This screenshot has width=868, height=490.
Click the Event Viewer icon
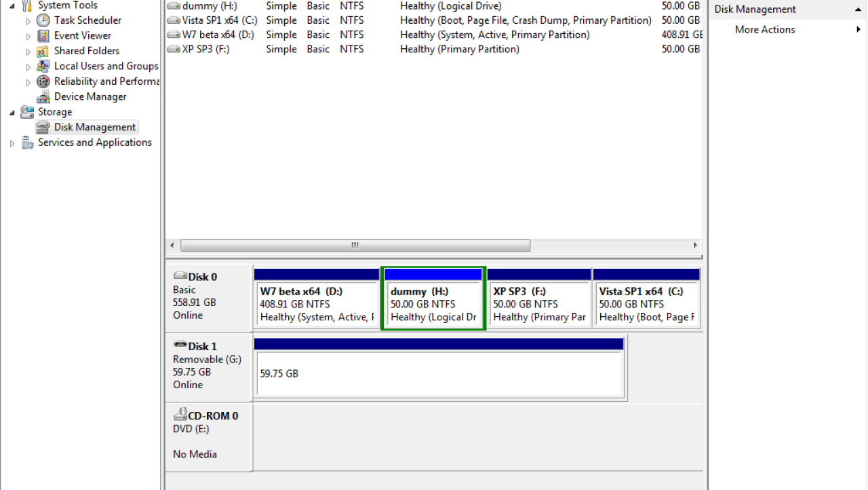point(43,35)
